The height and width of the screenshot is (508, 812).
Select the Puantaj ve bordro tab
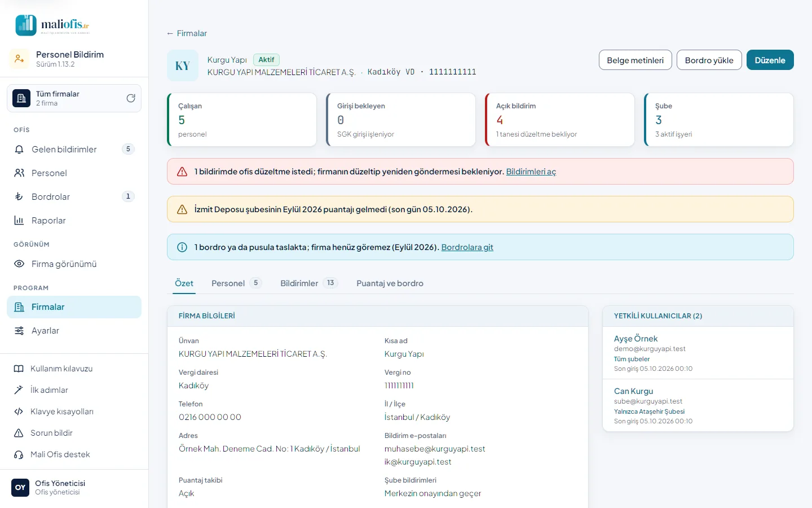(390, 283)
